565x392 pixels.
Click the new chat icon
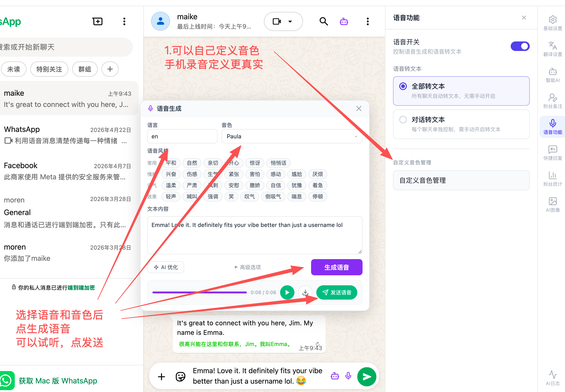pyautogui.click(x=97, y=21)
